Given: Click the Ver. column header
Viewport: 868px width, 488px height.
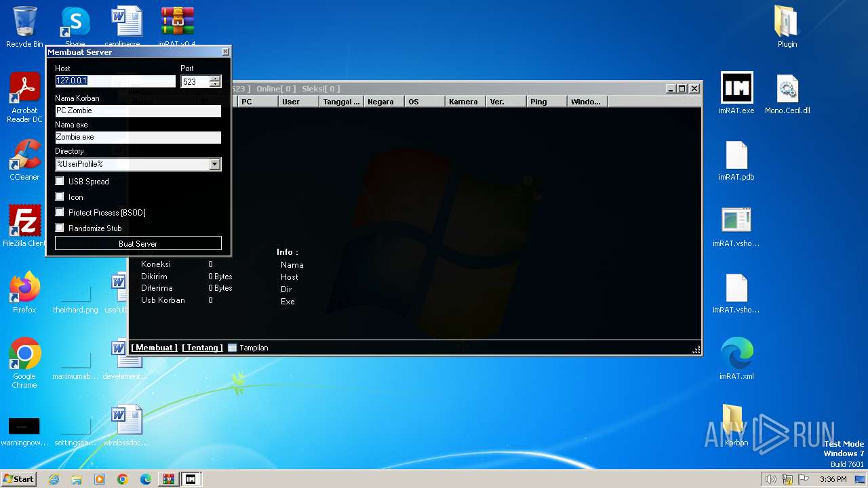Looking at the screenshot, I should point(506,102).
